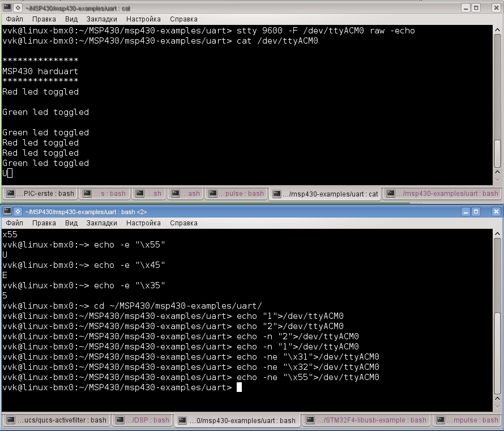Switch to ...mpulse : bash tab
This screenshot has height=431, width=504.
tap(468, 420)
